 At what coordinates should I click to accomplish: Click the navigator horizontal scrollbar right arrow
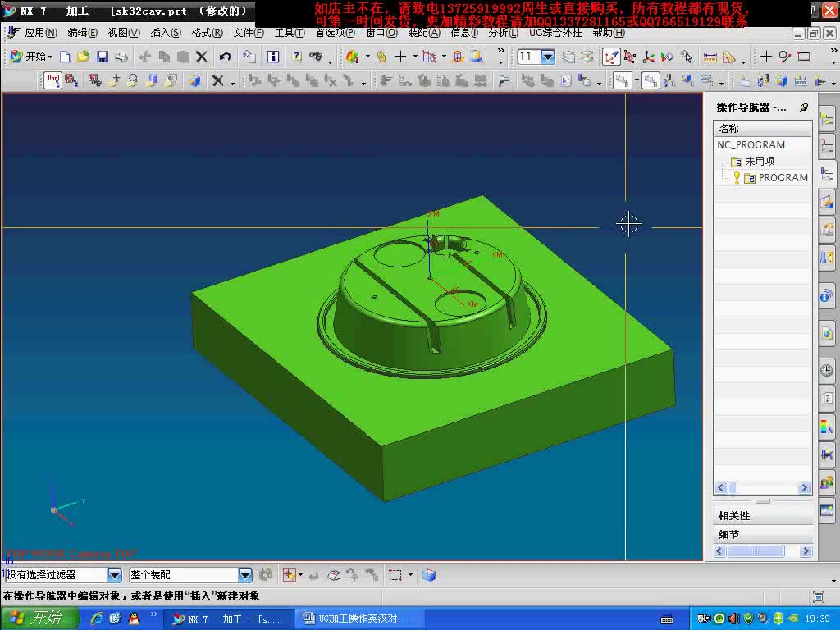click(x=804, y=487)
